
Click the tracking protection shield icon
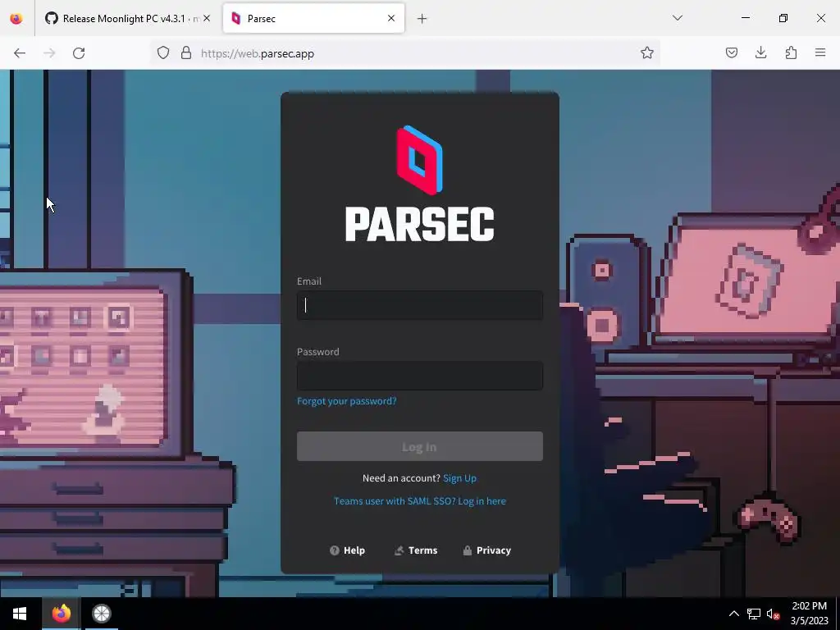(x=163, y=53)
